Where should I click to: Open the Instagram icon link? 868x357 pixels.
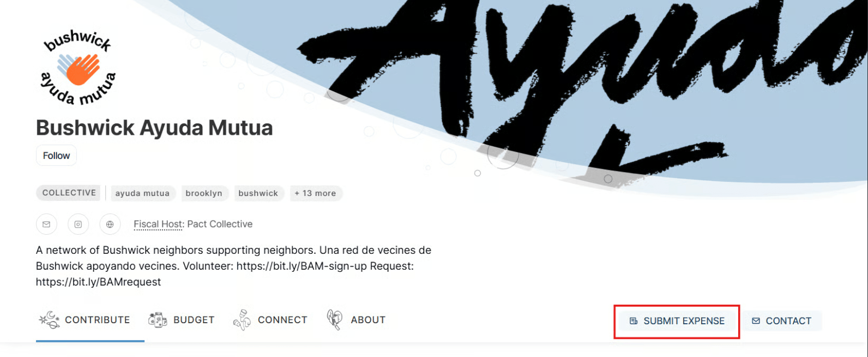[x=78, y=224]
